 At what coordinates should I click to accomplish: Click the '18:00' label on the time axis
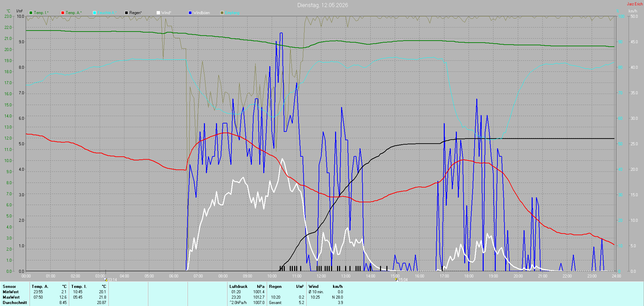coord(469,276)
